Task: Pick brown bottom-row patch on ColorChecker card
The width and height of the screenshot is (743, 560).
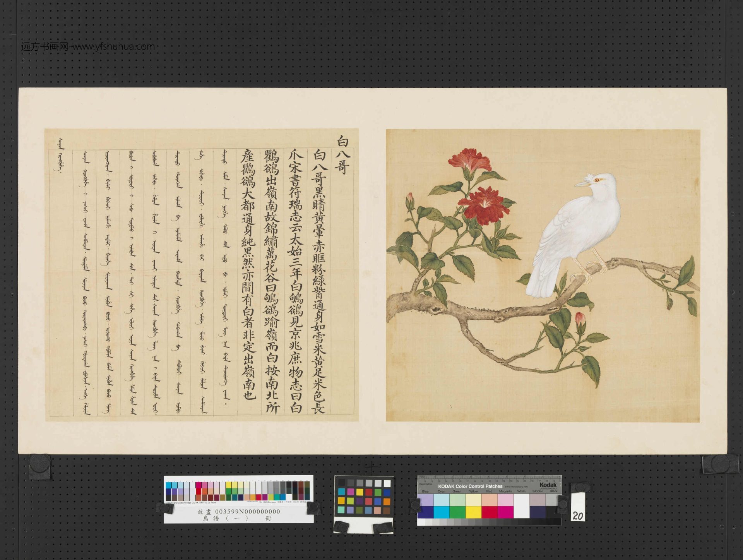Action: (x=387, y=510)
